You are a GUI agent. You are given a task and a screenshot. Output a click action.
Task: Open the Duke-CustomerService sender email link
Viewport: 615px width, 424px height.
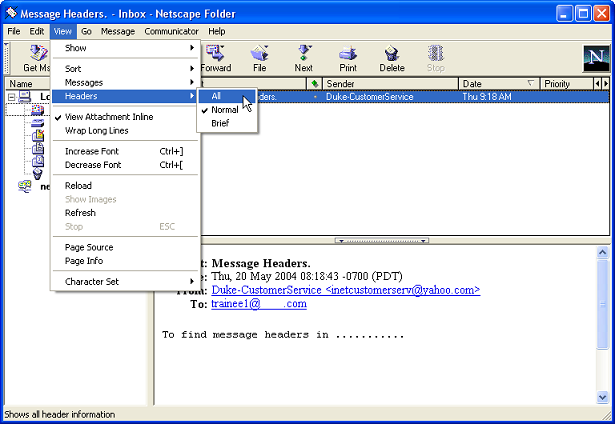tap(345, 290)
